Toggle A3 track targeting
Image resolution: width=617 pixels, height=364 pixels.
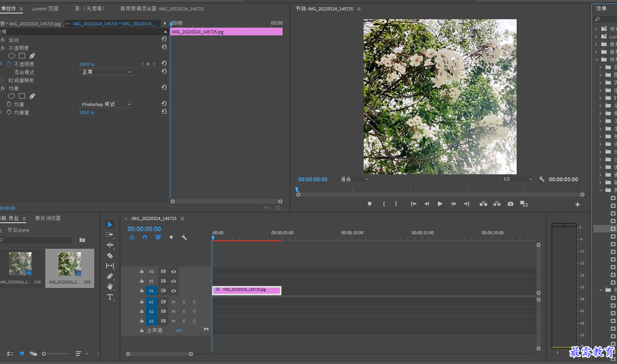coord(151,321)
